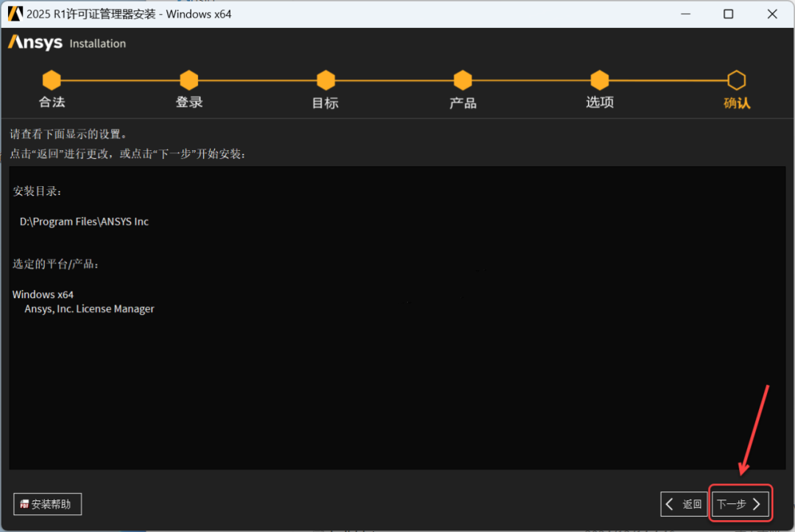Click the 目标 step label
This screenshot has width=795, height=532.
point(325,103)
